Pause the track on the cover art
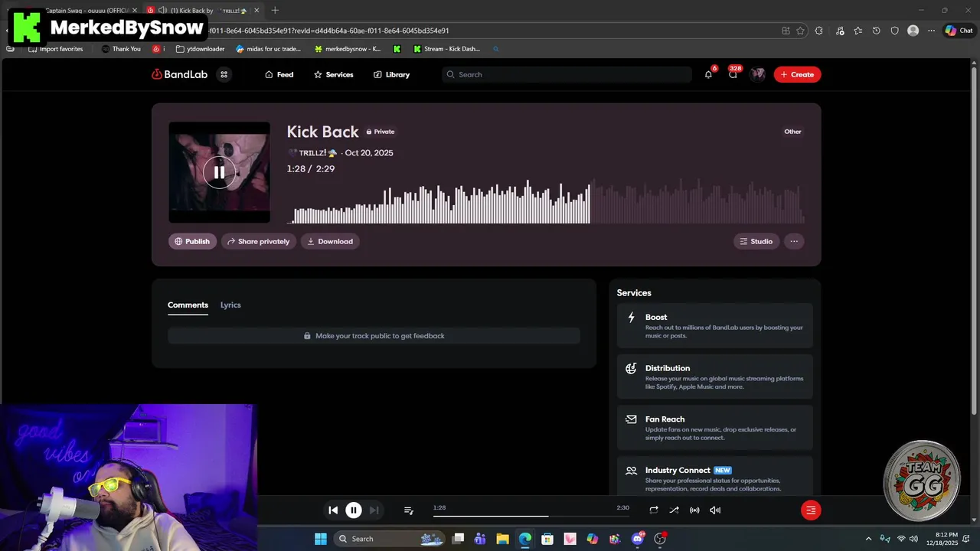 tap(219, 172)
